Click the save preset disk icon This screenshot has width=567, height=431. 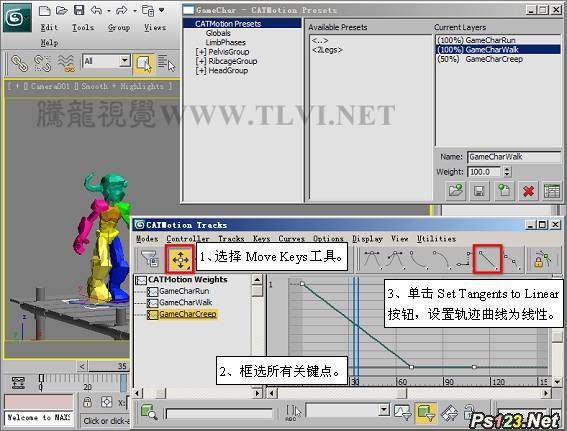point(479,191)
